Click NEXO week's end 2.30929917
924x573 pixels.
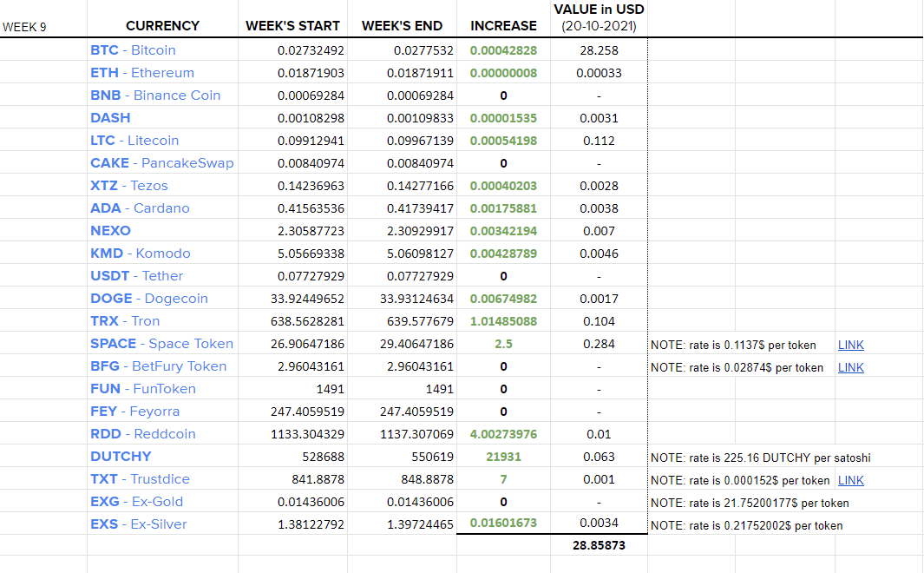tap(420, 231)
